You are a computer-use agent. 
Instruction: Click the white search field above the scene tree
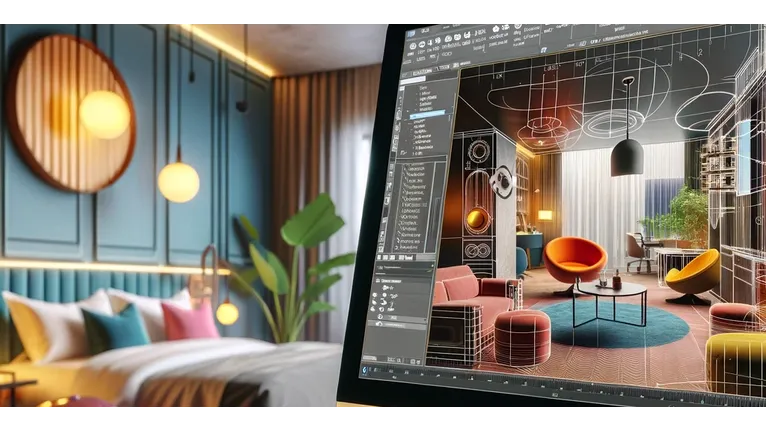coord(413,80)
